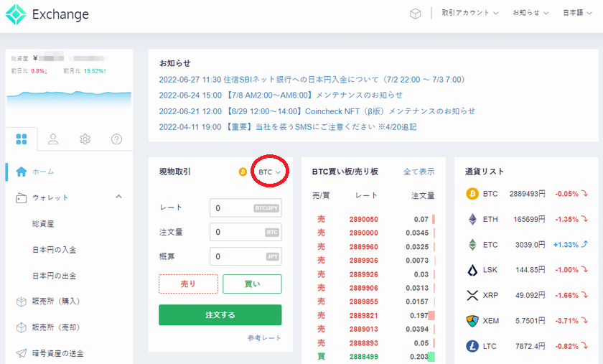Click the Exchange logo icon
The height and width of the screenshot is (364, 603).
[17, 14]
